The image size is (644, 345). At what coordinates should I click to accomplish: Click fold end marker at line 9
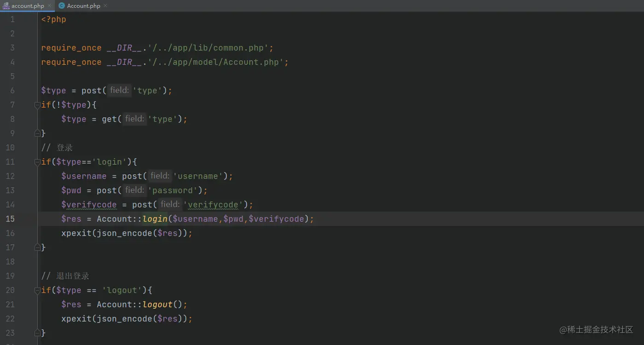(37, 133)
